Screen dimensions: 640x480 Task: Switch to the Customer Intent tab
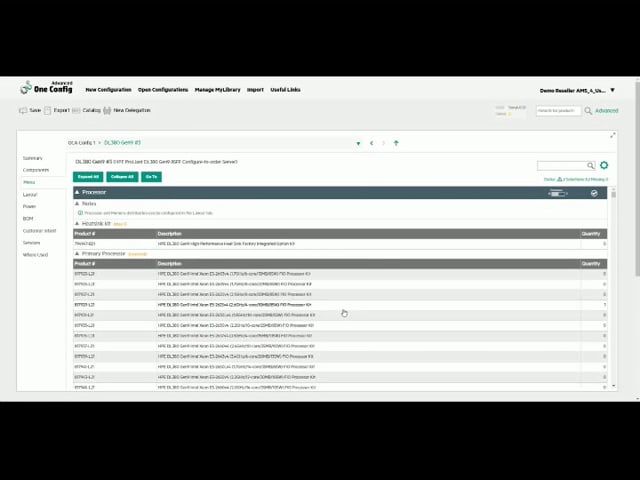coord(40,231)
